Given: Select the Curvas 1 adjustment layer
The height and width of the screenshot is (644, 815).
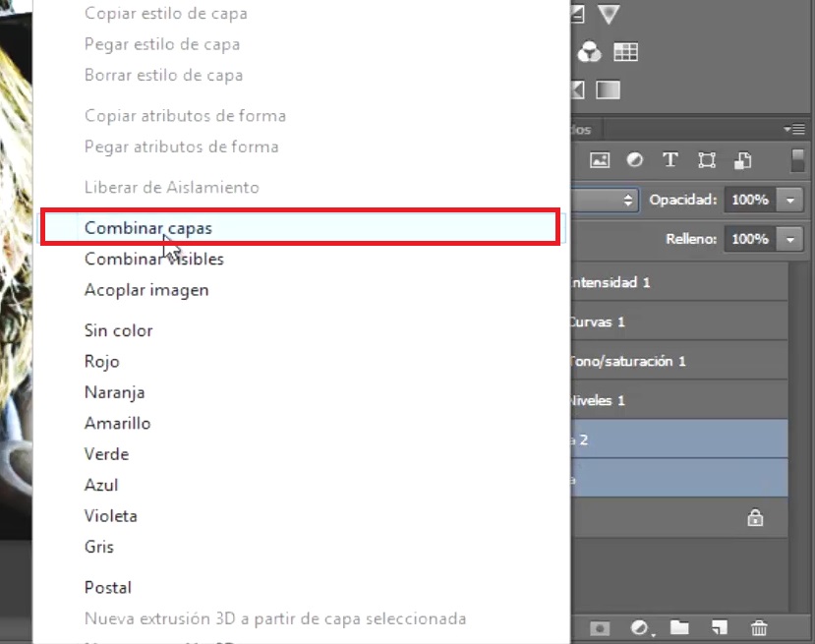Looking at the screenshot, I should coord(679,322).
